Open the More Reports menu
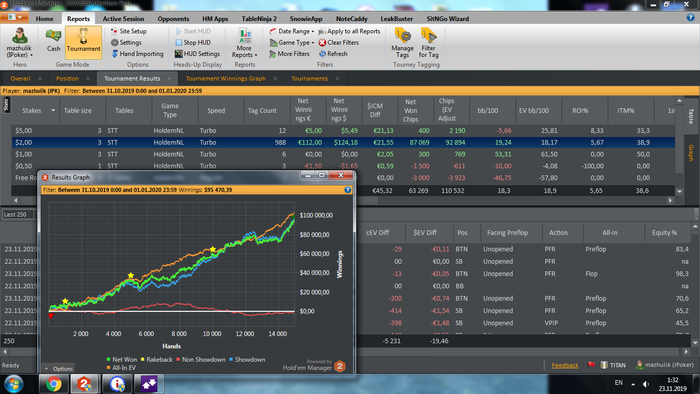 pos(244,43)
